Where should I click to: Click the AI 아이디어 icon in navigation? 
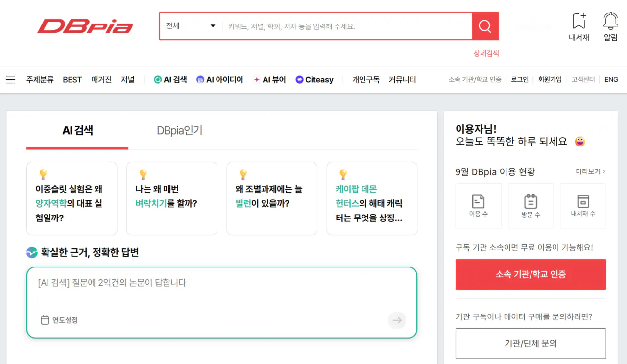point(200,79)
